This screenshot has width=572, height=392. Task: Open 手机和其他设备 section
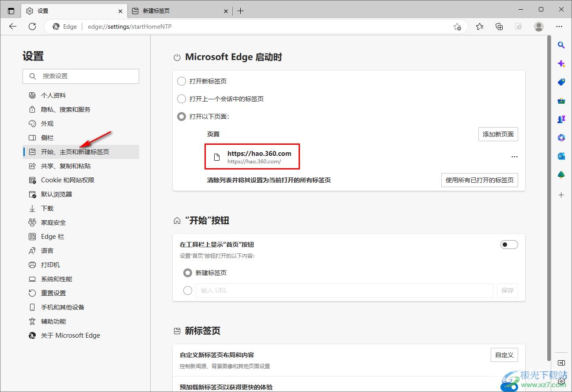pyautogui.click(x=81, y=307)
